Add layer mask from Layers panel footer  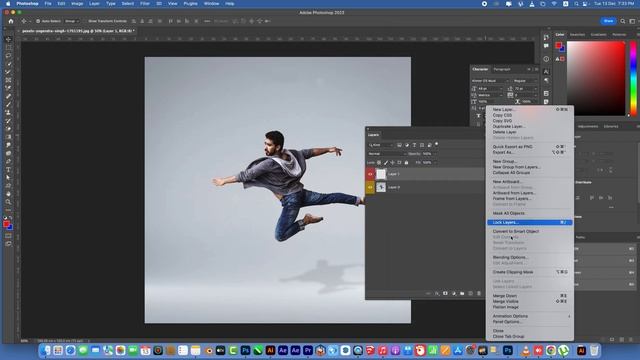coord(445,293)
